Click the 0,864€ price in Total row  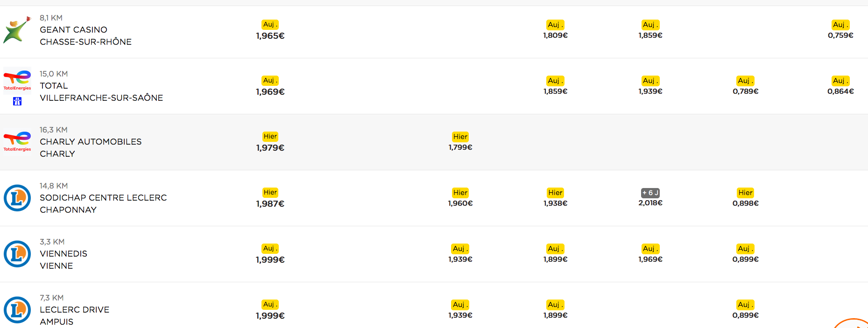click(840, 91)
